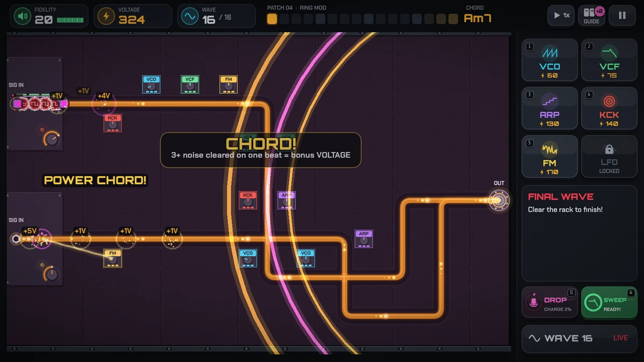Turn the lower SIG IN panel knob

(52, 275)
